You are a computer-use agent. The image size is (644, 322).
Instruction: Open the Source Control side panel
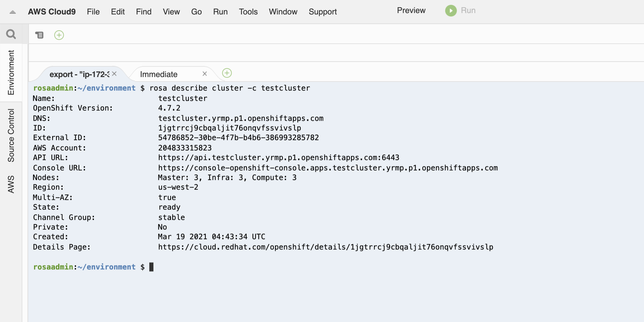(11, 136)
